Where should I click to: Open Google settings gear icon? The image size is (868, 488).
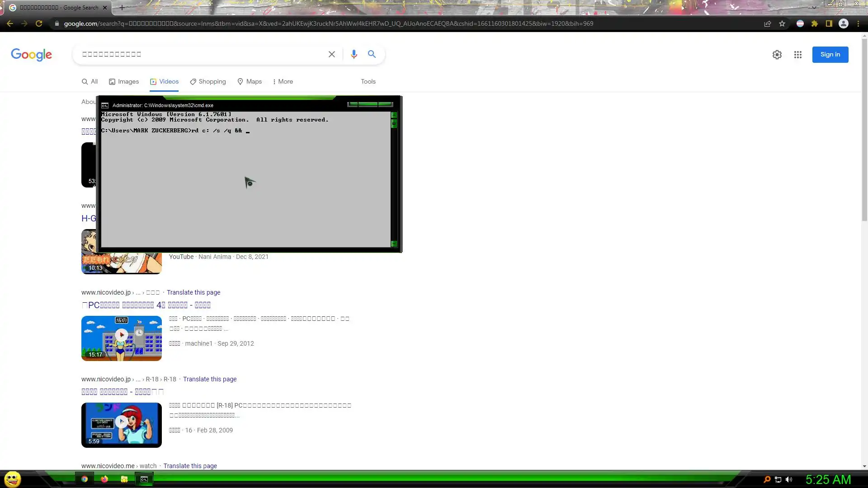tap(777, 55)
